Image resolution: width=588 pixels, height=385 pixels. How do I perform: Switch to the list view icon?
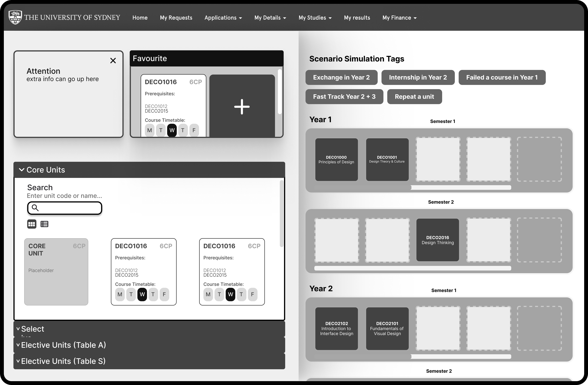tap(45, 224)
